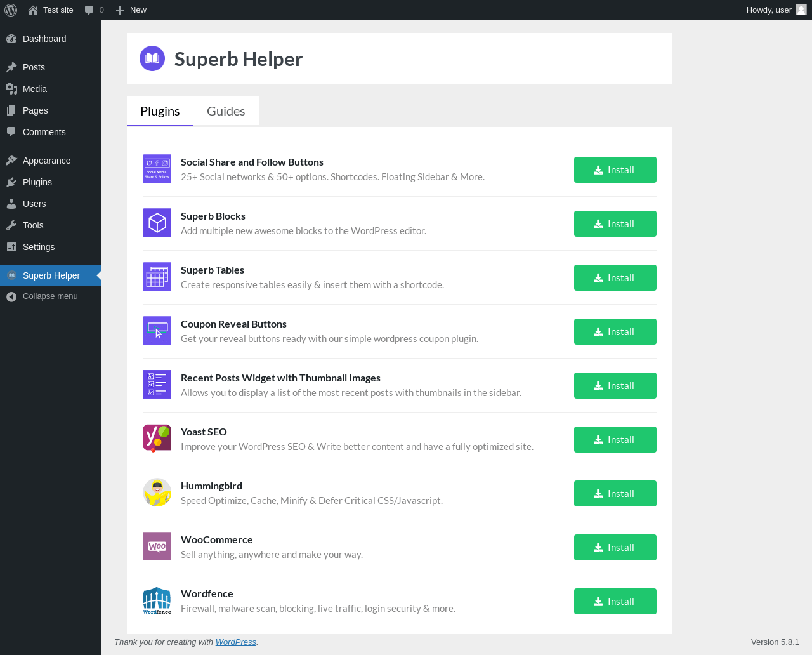This screenshot has width=812, height=655.
Task: Click the Wordfence logo icon
Action: [157, 600]
